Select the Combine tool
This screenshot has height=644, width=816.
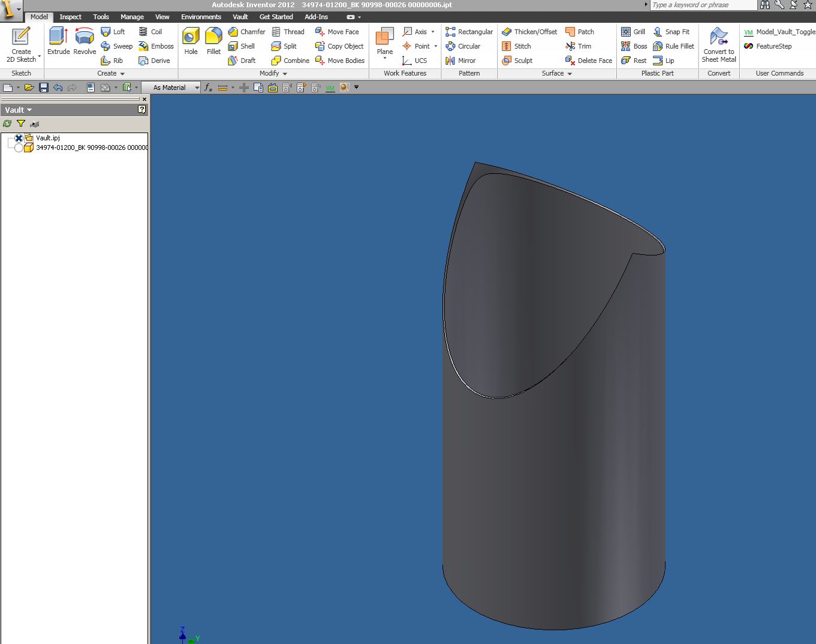(x=290, y=61)
